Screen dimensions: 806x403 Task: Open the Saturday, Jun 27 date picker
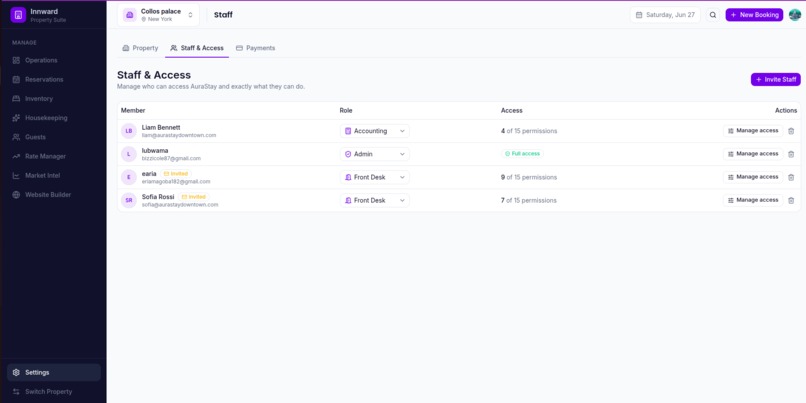[665, 15]
